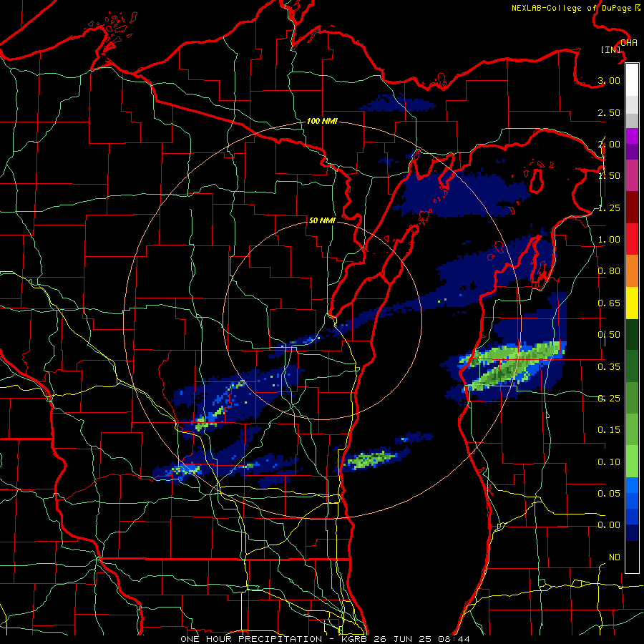The width and height of the screenshot is (644, 644).
Task: Click the dark red legend swatch above 1.25
Action: pyautogui.click(x=632, y=208)
